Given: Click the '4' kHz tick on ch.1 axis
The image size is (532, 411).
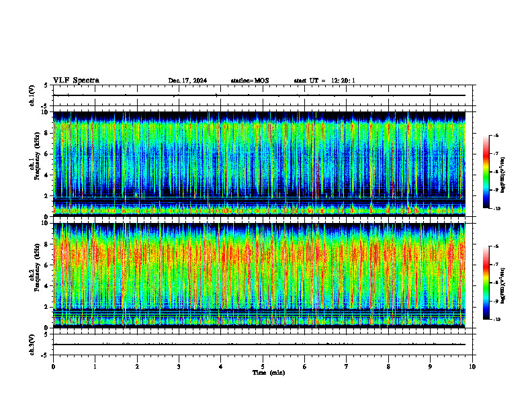Looking at the screenshot, I should point(46,175).
